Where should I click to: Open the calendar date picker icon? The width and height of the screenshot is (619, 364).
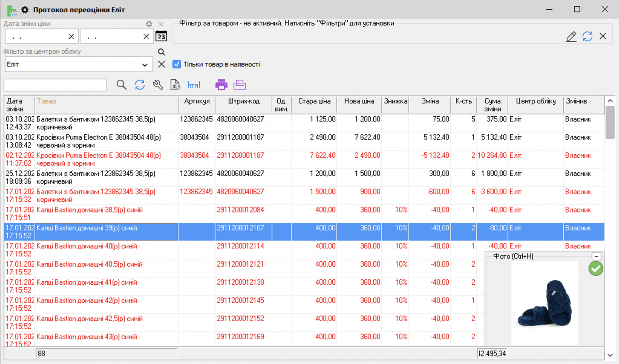(161, 36)
